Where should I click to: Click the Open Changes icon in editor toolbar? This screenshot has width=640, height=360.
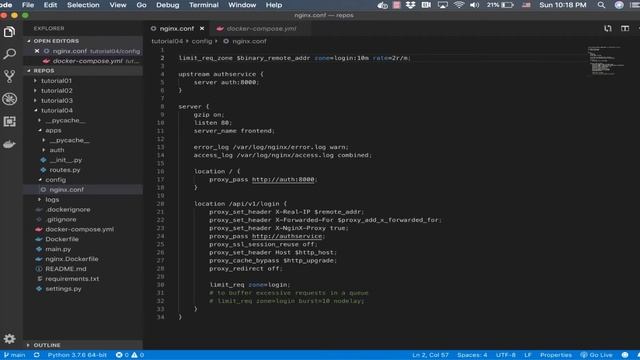pos(608,29)
